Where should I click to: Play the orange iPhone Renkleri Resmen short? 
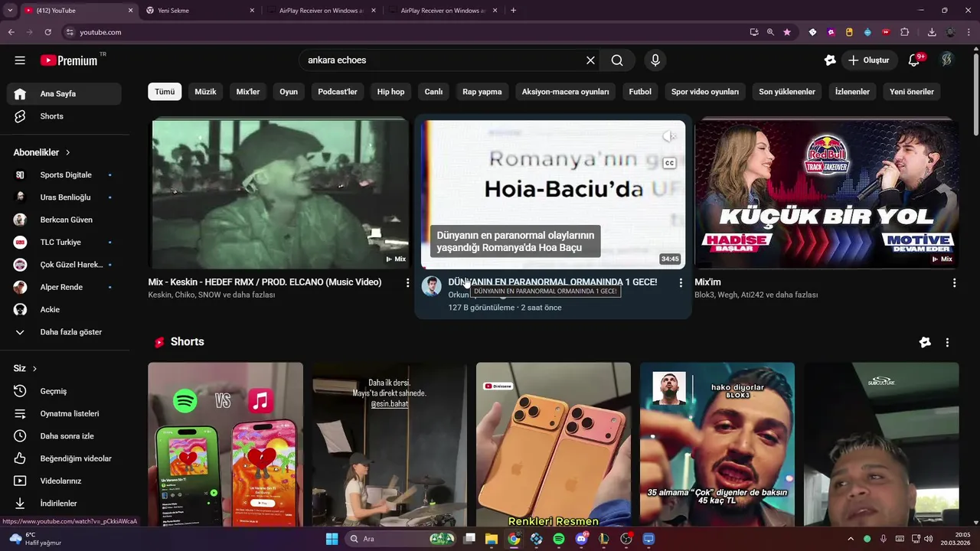(x=554, y=444)
